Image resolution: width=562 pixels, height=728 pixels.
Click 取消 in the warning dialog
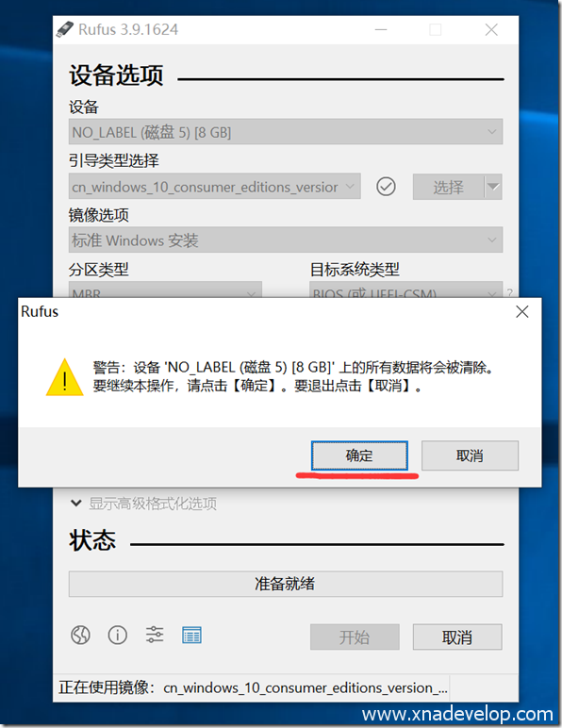[470, 455]
